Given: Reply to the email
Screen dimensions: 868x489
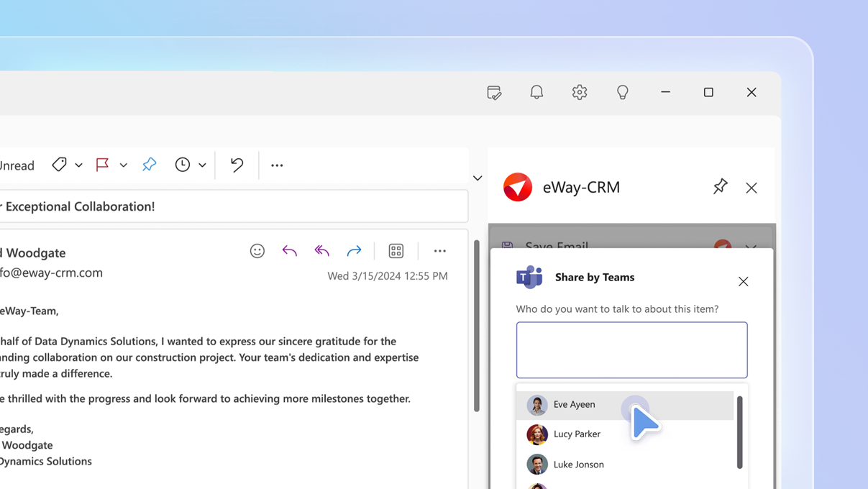Looking at the screenshot, I should (x=290, y=251).
